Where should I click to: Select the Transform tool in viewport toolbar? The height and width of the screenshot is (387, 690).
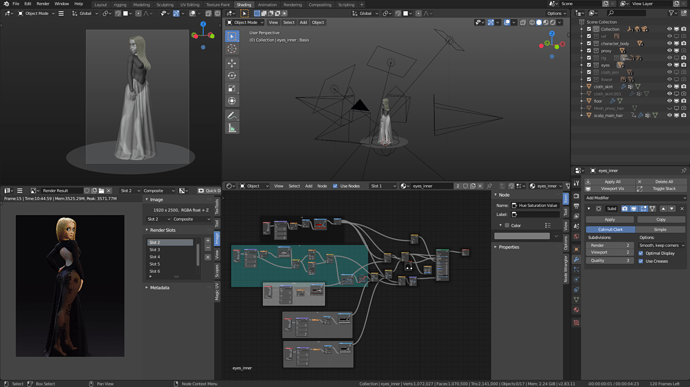[232, 101]
